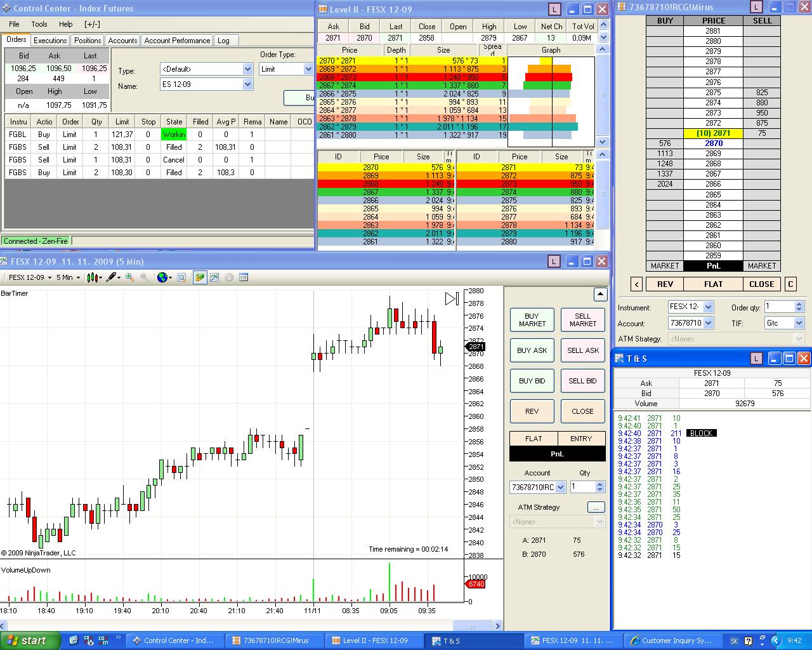The width and height of the screenshot is (812, 650).
Task: Click the Windows Start button
Action: click(30, 640)
